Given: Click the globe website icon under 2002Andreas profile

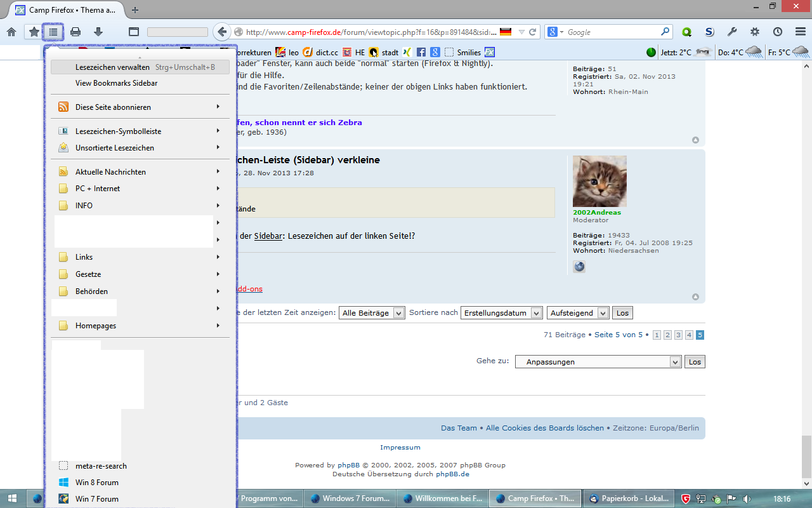Looking at the screenshot, I should (579, 267).
